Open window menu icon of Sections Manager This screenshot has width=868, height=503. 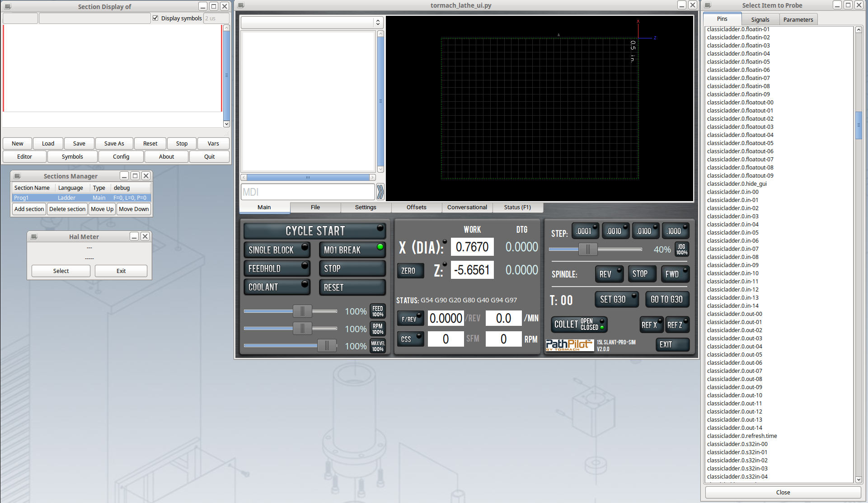[x=17, y=176]
